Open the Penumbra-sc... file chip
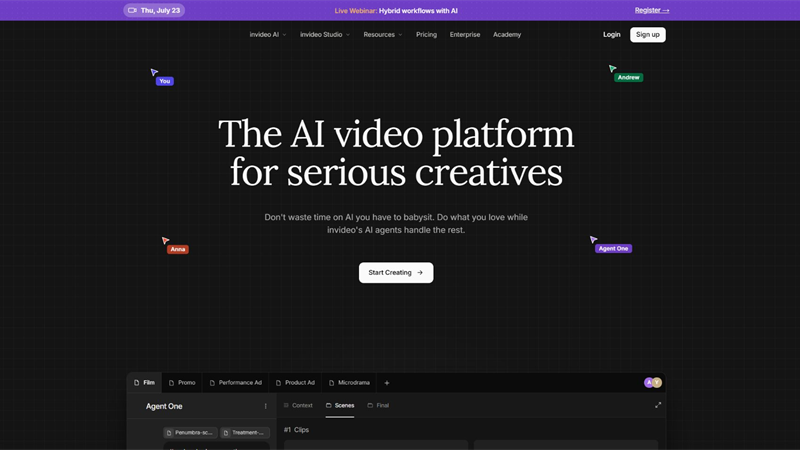Image resolution: width=800 pixels, height=450 pixels. coord(190,433)
